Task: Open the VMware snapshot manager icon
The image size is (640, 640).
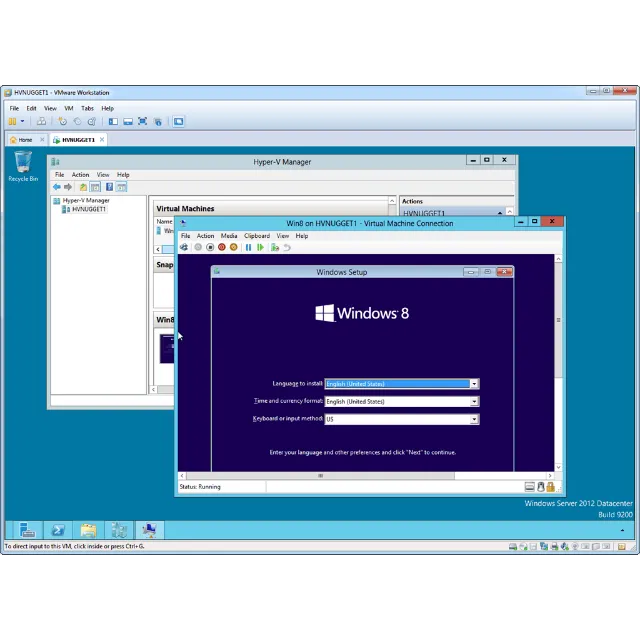Action: [x=92, y=121]
